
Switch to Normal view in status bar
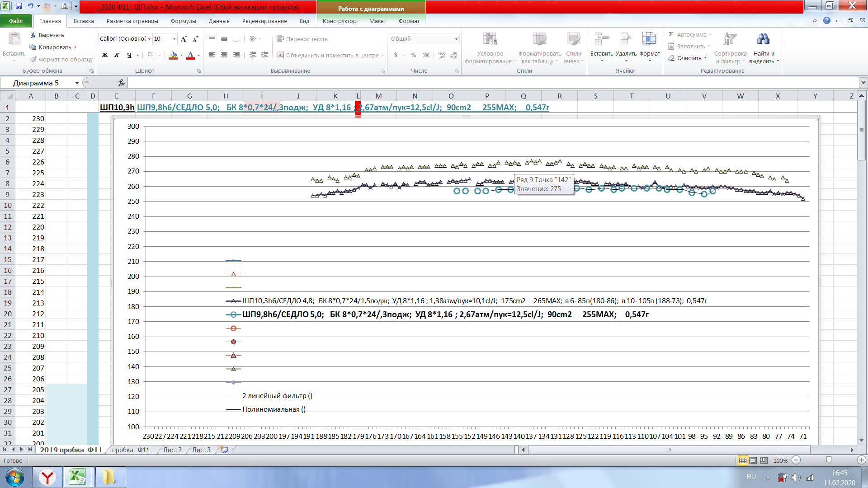click(x=743, y=460)
